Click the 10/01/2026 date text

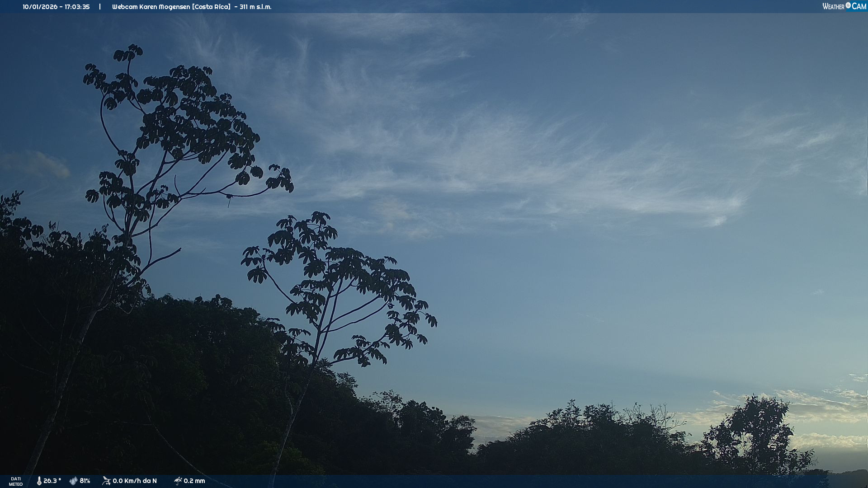click(x=40, y=7)
